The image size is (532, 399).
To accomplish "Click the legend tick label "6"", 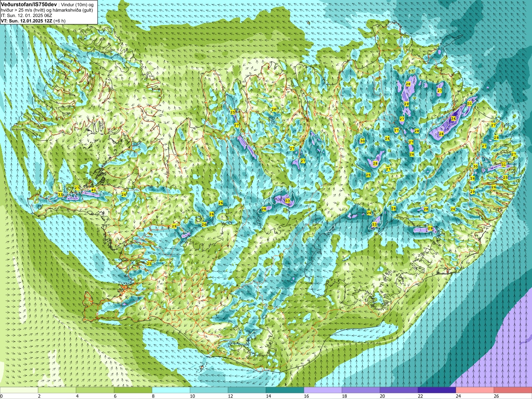I will tap(115, 396).
